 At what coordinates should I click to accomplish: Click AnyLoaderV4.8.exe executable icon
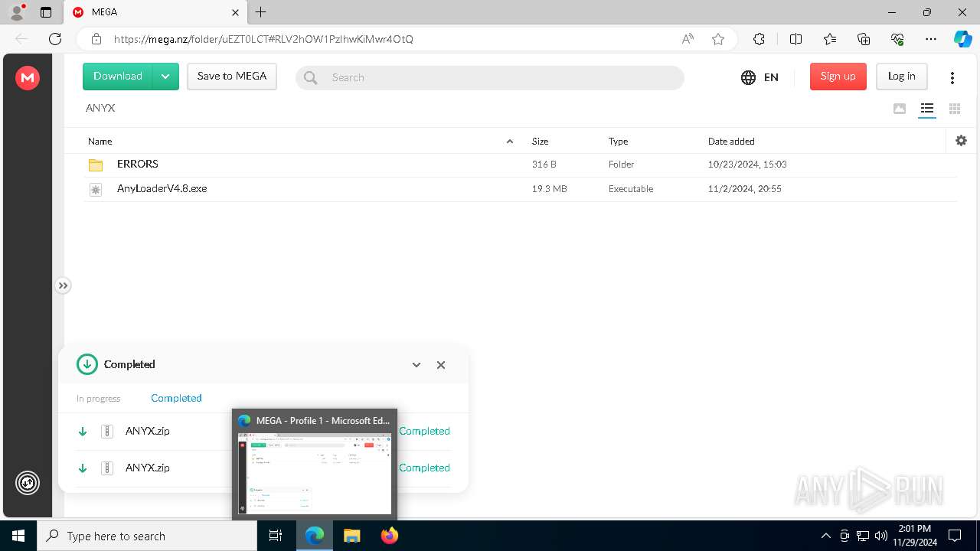pyautogui.click(x=96, y=189)
